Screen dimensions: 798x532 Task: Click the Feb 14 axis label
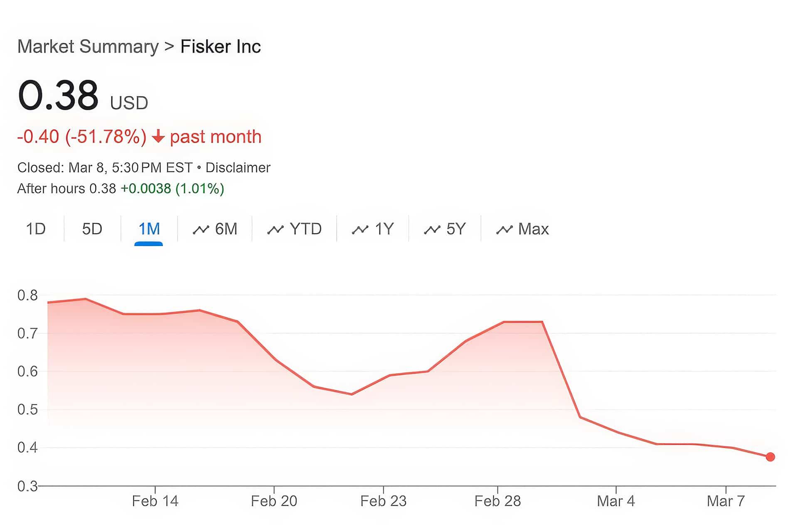pyautogui.click(x=155, y=501)
